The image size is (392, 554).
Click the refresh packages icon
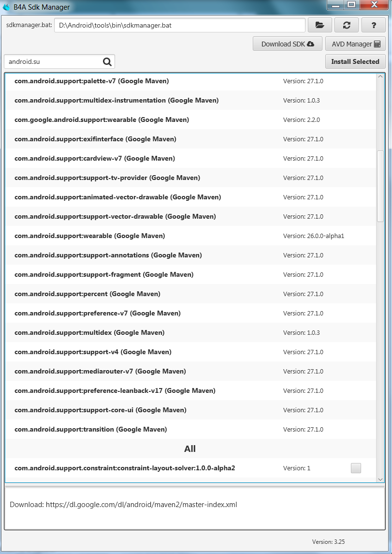(x=347, y=25)
